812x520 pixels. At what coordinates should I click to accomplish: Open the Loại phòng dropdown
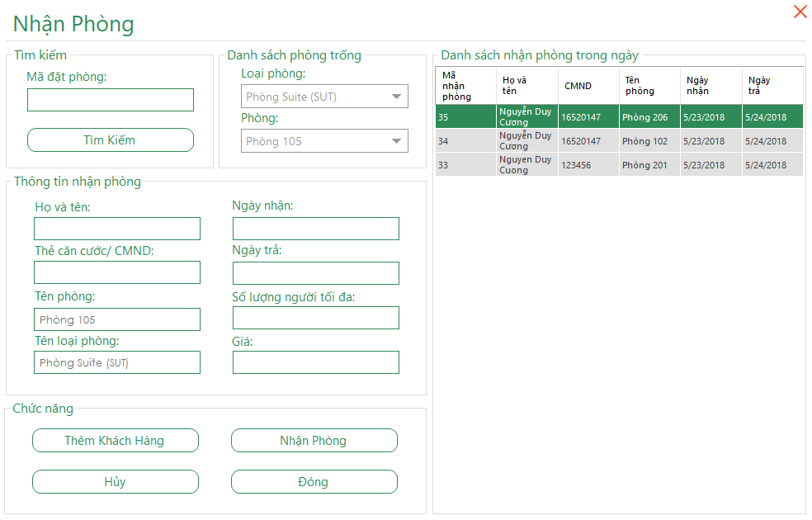(324, 97)
